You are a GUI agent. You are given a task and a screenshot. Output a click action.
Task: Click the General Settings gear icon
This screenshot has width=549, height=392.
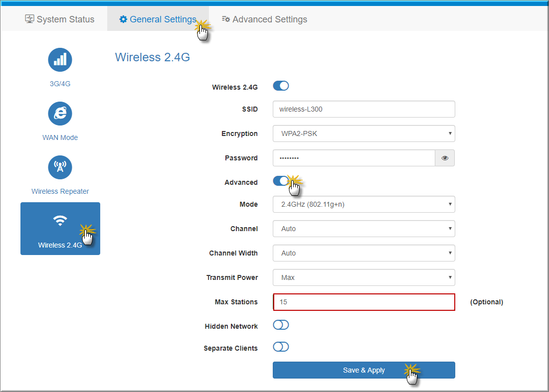click(x=123, y=19)
